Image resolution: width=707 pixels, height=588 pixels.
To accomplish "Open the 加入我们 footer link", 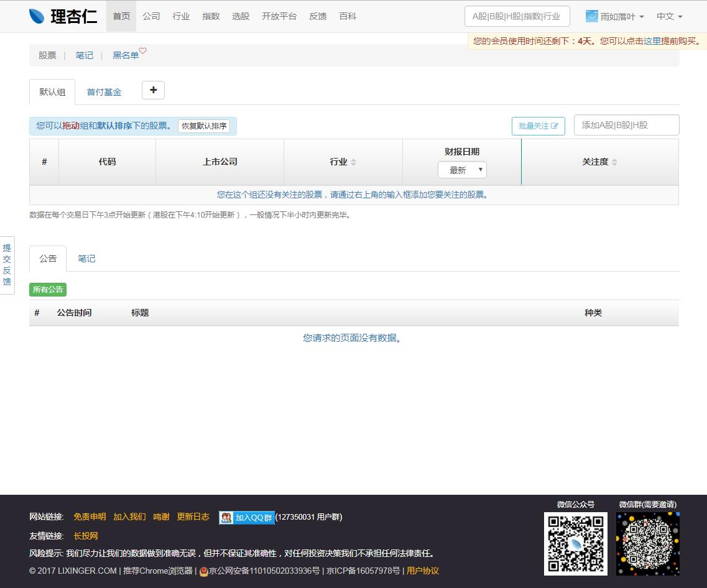I will pos(129,517).
